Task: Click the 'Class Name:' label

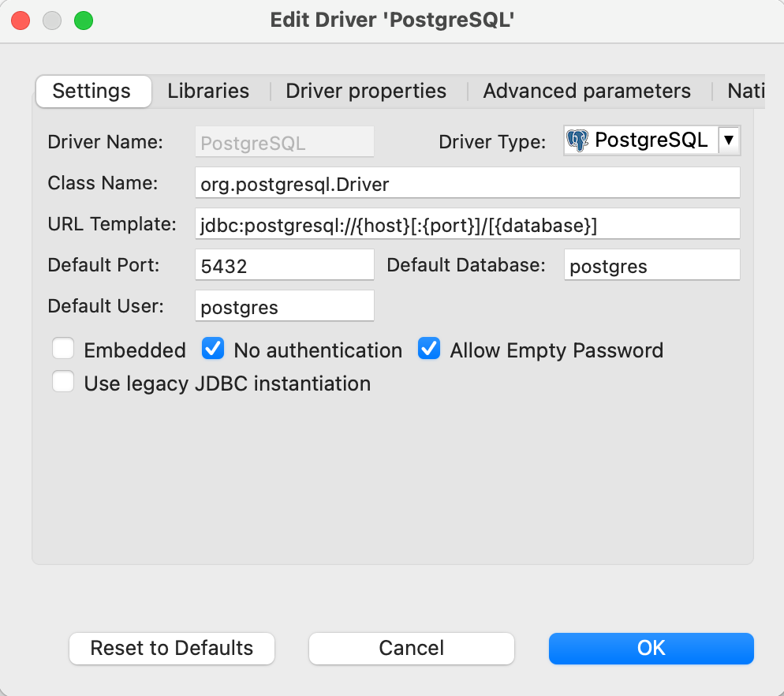Action: [x=103, y=183]
